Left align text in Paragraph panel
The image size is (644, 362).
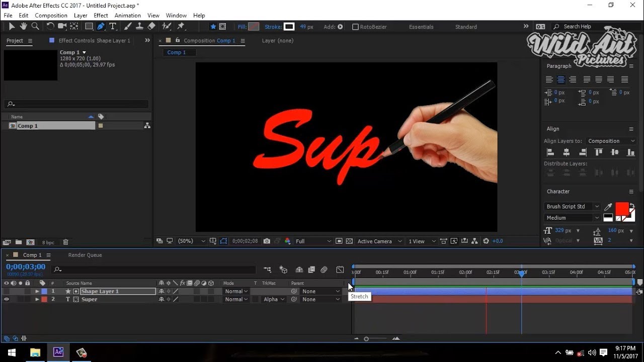click(549, 79)
